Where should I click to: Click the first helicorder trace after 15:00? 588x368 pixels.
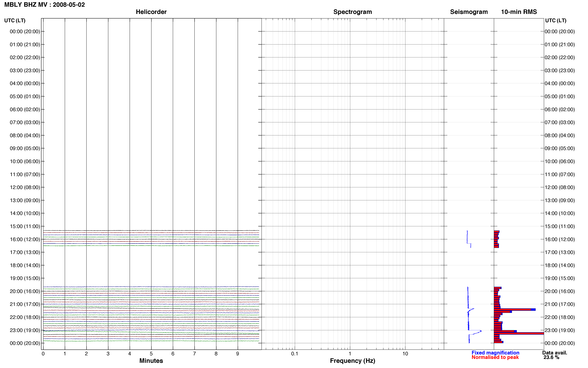click(151, 231)
